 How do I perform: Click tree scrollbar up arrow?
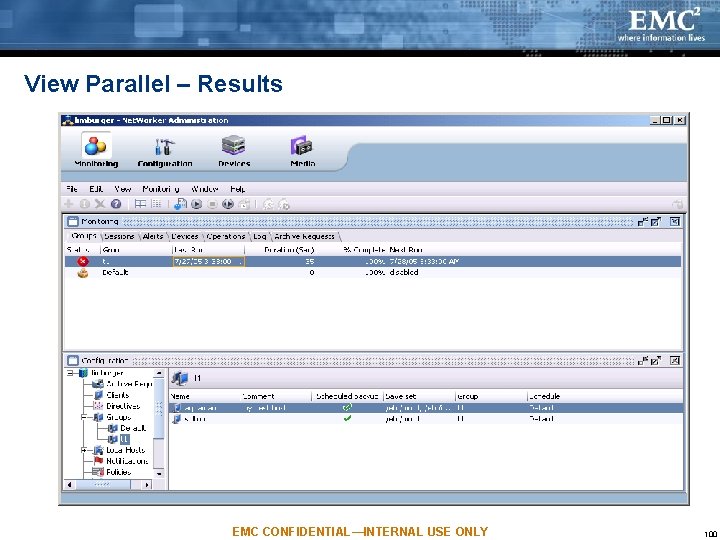click(x=159, y=373)
